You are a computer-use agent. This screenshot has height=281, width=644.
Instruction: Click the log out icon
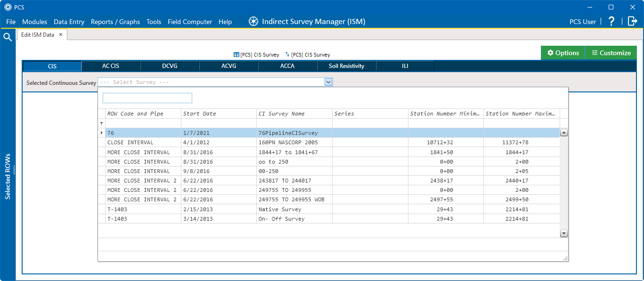click(633, 21)
